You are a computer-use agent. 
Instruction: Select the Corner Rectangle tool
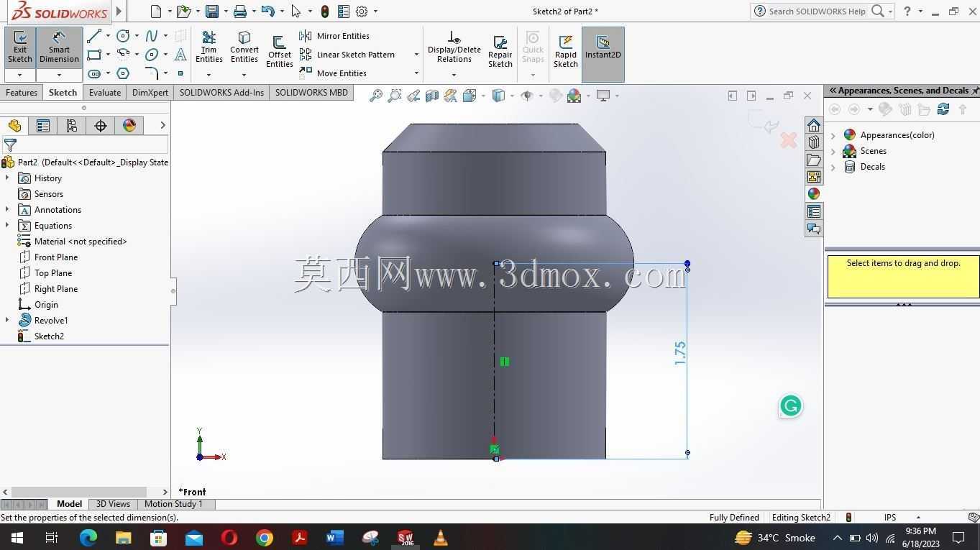[94, 55]
